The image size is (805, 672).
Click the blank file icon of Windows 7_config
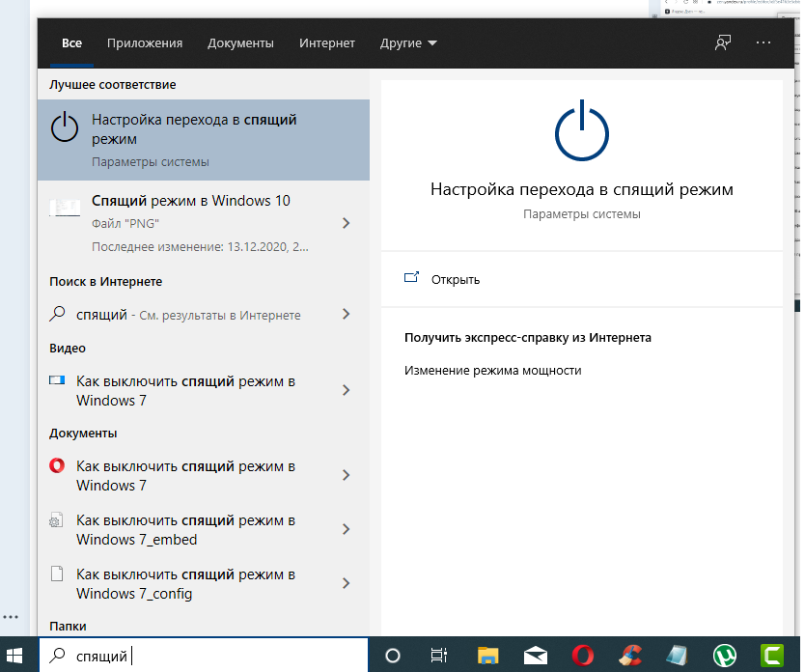click(x=57, y=574)
